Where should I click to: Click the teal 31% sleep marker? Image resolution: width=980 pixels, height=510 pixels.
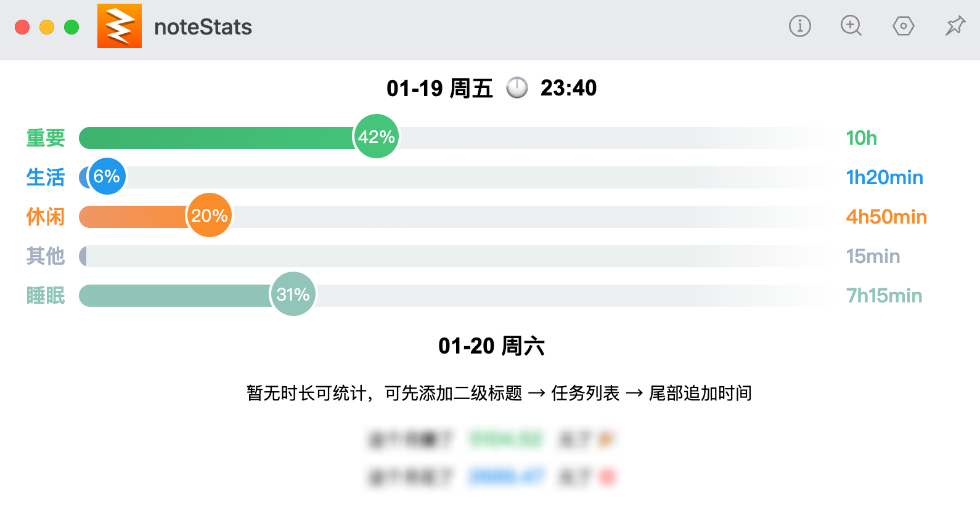[293, 294]
